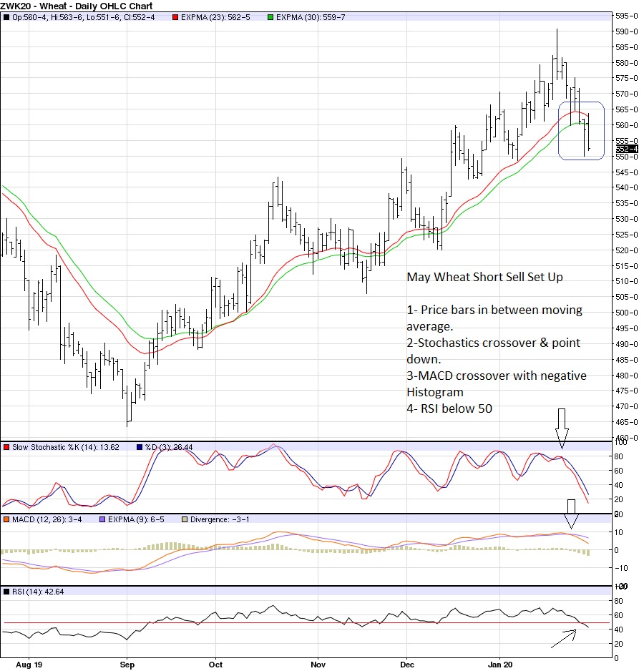
Task: Click the EXPMA (23): 562-5 label
Action: click(x=215, y=18)
